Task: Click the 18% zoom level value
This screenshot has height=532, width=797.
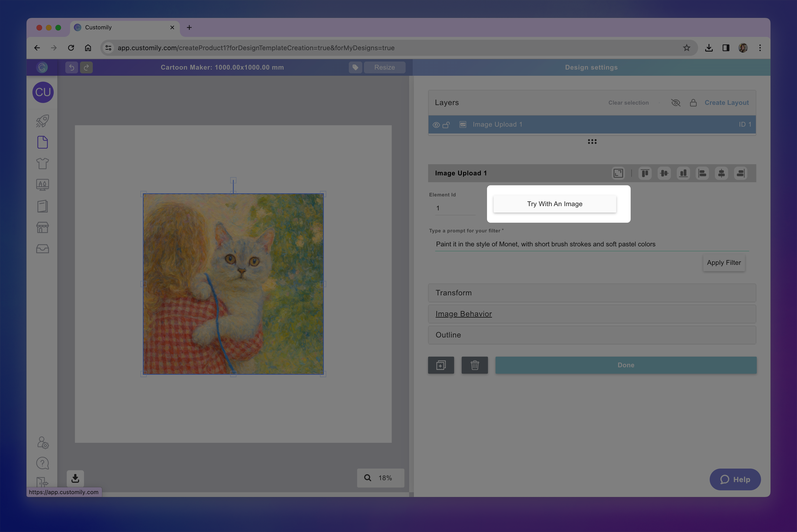Action: 385,478
